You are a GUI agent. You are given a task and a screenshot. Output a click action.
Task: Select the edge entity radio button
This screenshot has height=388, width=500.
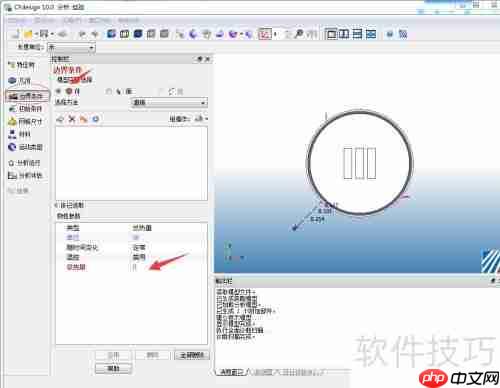point(160,91)
